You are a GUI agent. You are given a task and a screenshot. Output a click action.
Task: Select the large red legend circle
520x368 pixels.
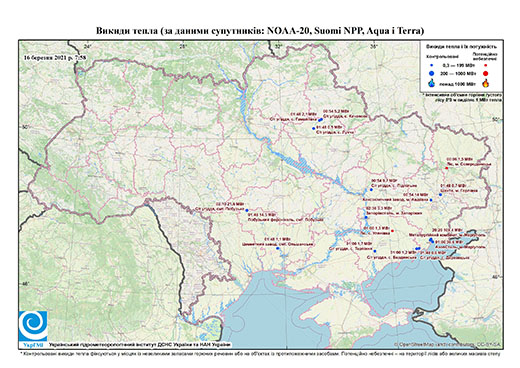pos(486,73)
